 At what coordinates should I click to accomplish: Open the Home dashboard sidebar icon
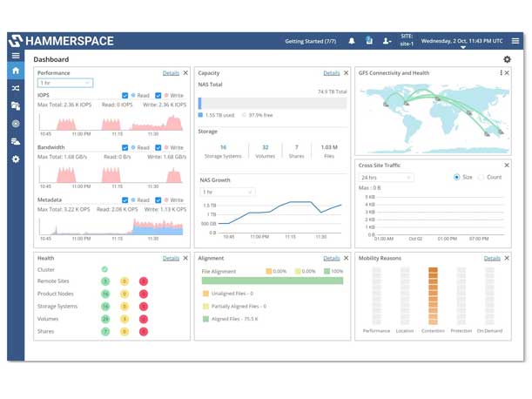(x=16, y=71)
